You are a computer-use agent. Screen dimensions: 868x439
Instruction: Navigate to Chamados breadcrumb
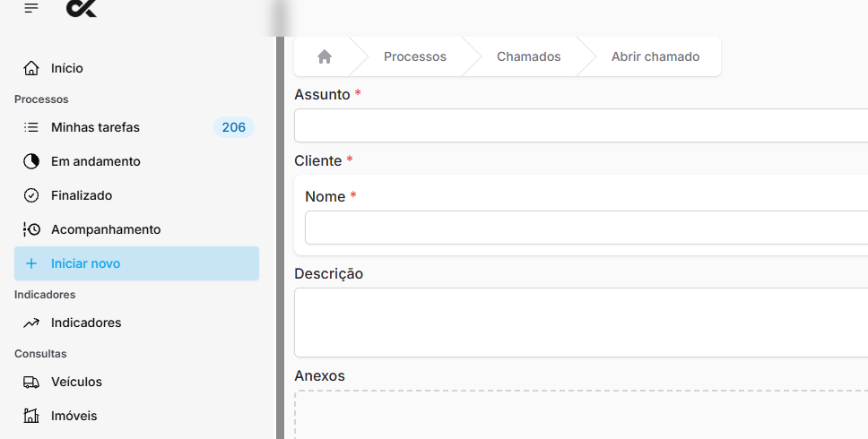[529, 56]
